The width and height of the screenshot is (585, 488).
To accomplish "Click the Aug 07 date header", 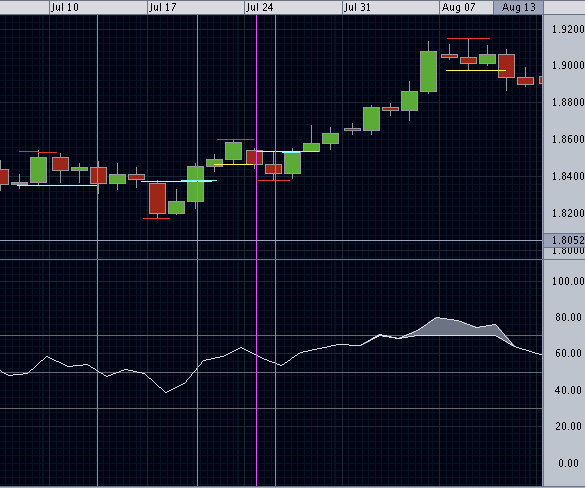I will click(459, 7).
